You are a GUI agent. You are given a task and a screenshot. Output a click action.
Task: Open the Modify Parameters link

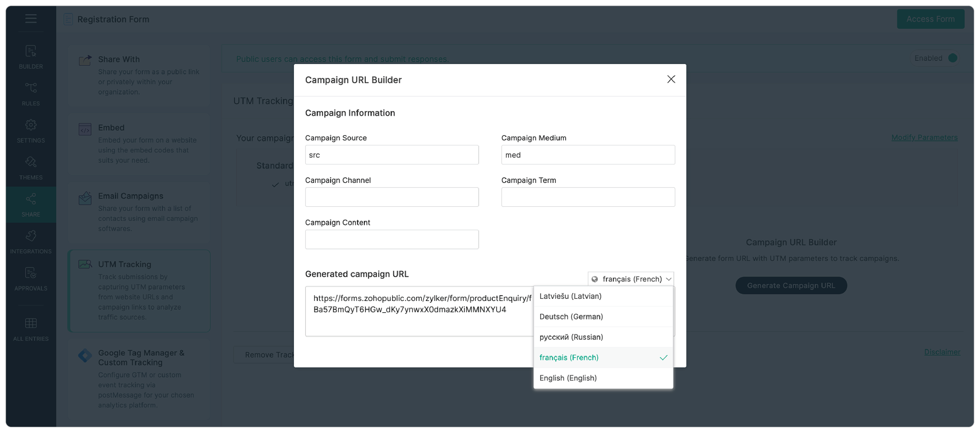coord(925,137)
